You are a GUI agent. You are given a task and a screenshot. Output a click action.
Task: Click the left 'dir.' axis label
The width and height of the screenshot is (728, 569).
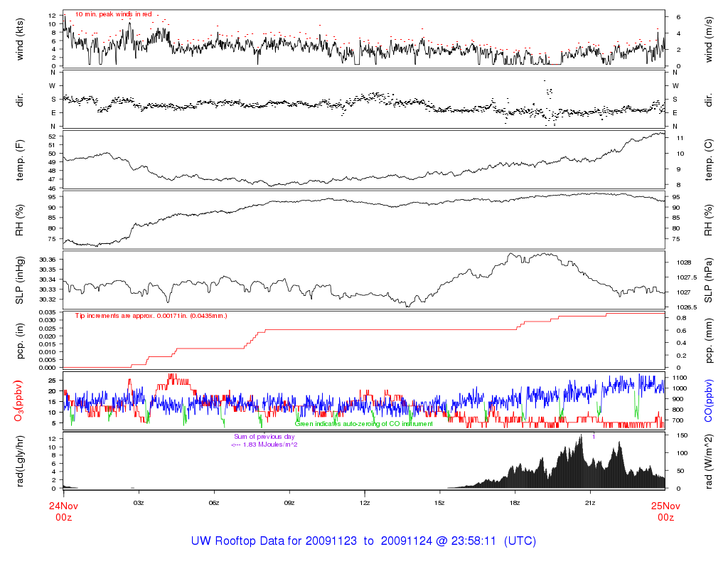click(x=19, y=100)
